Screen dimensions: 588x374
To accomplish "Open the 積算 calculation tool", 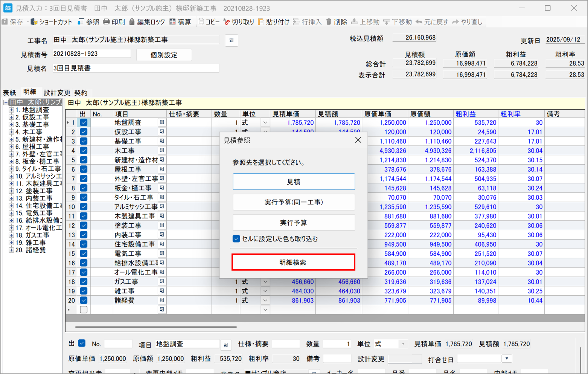I will point(172,22).
